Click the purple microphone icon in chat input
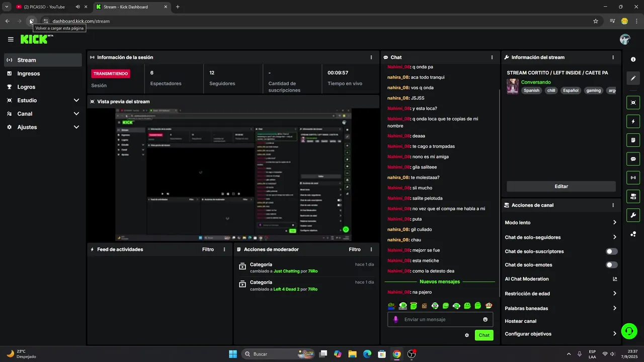 pyautogui.click(x=395, y=319)
